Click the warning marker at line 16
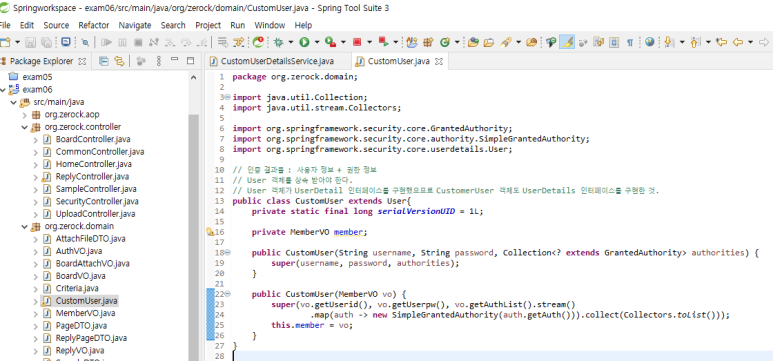773x361 pixels. click(210, 232)
